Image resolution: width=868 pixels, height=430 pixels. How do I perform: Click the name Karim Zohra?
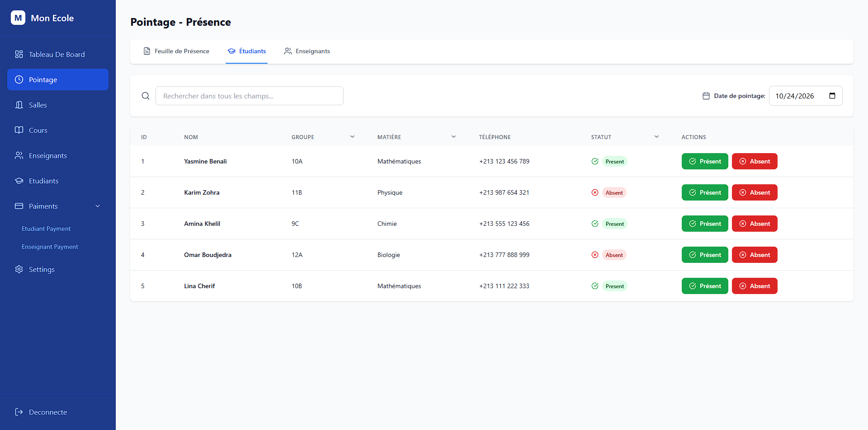(202, 192)
